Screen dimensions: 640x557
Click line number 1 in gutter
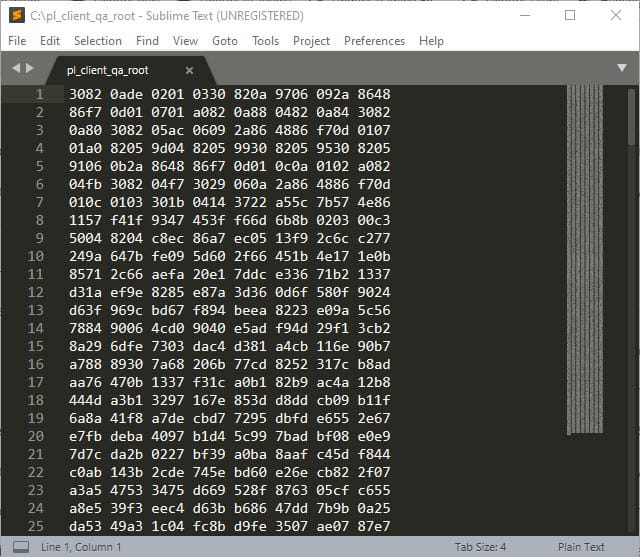39,94
